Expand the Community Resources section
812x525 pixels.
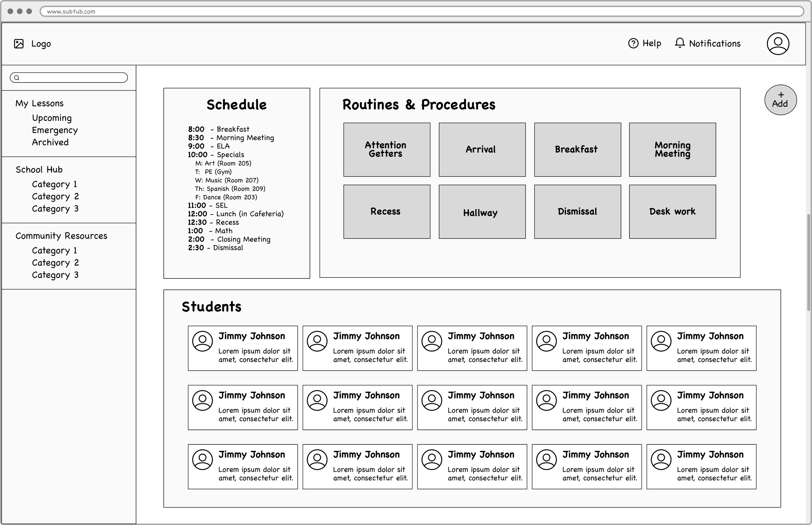point(61,236)
